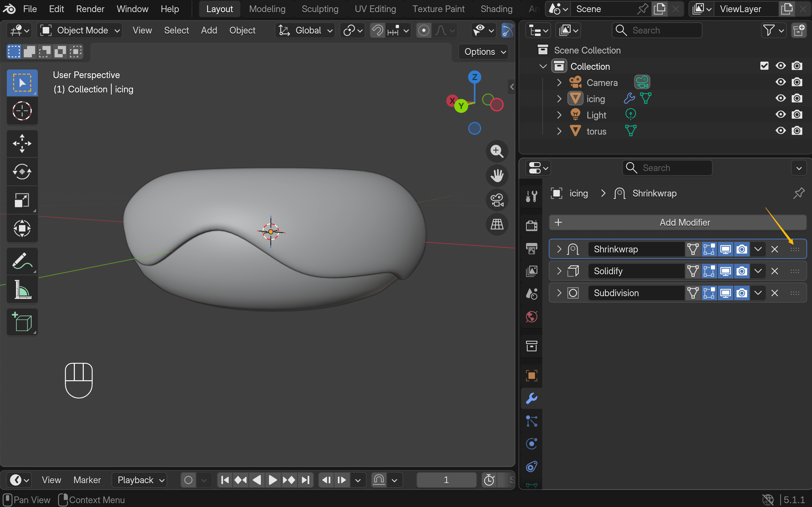Toggle proportional editing button
This screenshot has height=507, width=812.
tap(424, 31)
